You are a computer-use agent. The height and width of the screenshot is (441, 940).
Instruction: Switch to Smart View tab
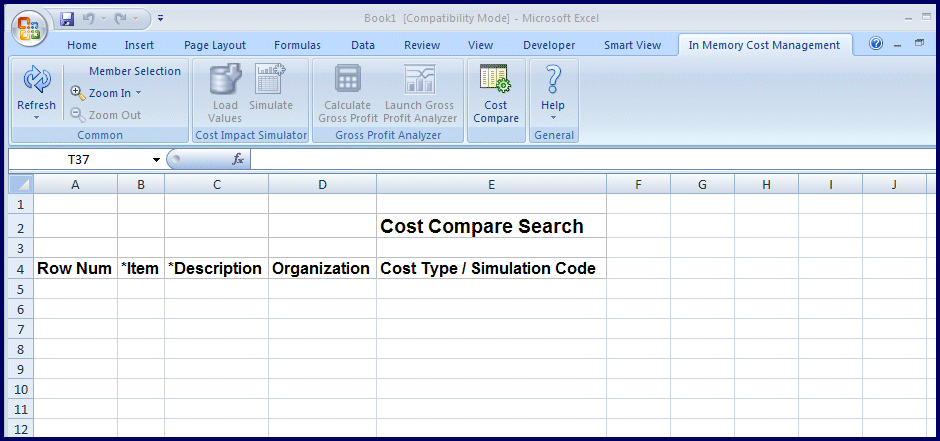click(632, 45)
